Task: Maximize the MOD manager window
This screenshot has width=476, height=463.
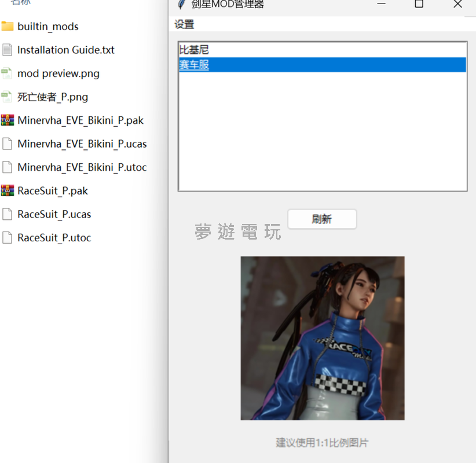Action: [x=419, y=3]
